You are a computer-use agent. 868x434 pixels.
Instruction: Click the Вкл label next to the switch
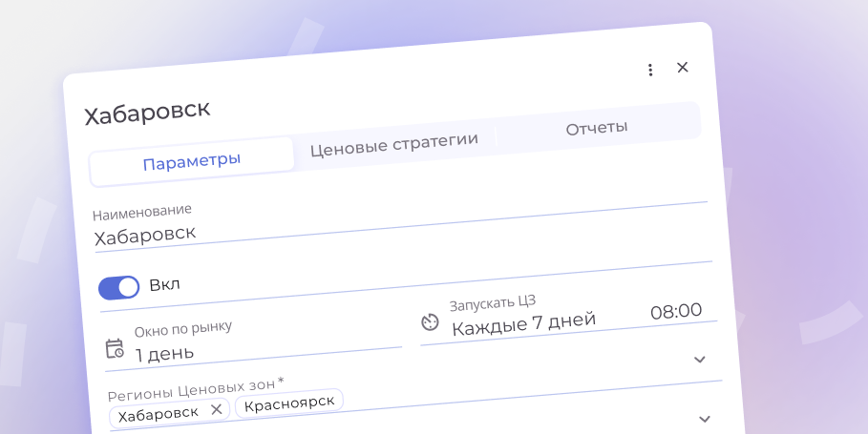click(x=164, y=284)
